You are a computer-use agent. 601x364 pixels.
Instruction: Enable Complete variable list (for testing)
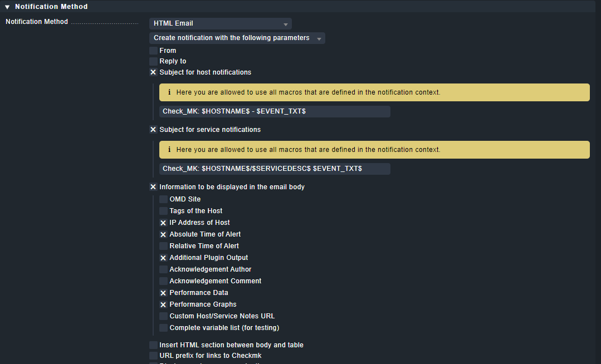coord(163,328)
